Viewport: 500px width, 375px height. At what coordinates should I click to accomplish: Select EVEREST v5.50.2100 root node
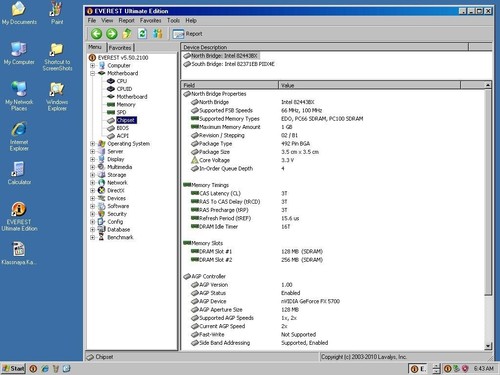[123, 58]
